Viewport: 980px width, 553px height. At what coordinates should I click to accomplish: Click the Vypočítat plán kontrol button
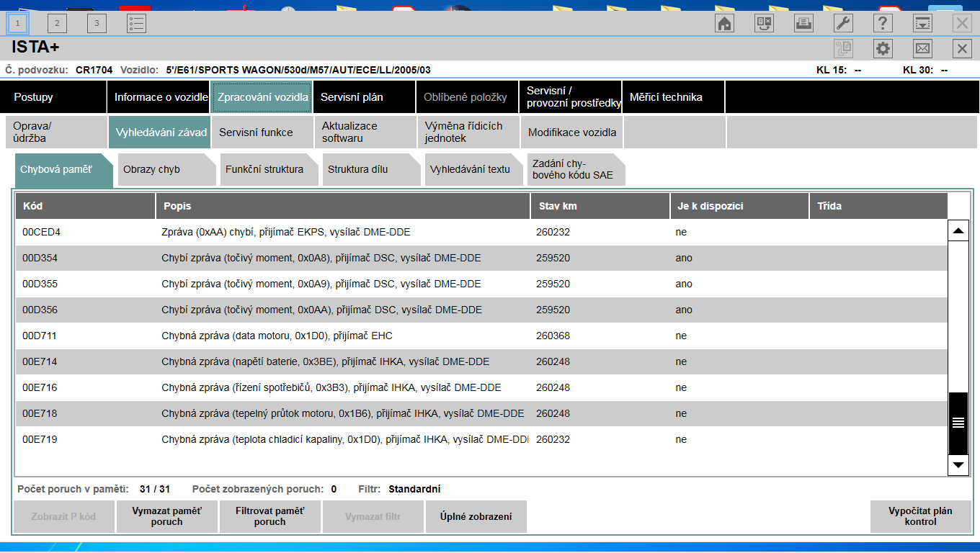tap(920, 516)
